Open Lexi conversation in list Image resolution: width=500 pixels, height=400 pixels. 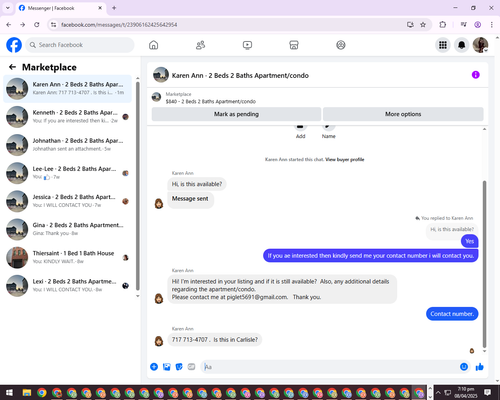(67, 285)
